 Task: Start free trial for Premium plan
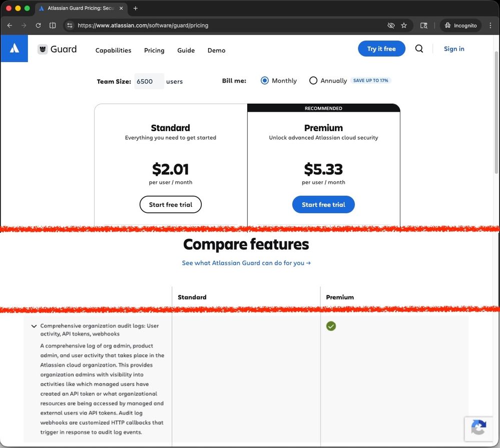coord(323,205)
